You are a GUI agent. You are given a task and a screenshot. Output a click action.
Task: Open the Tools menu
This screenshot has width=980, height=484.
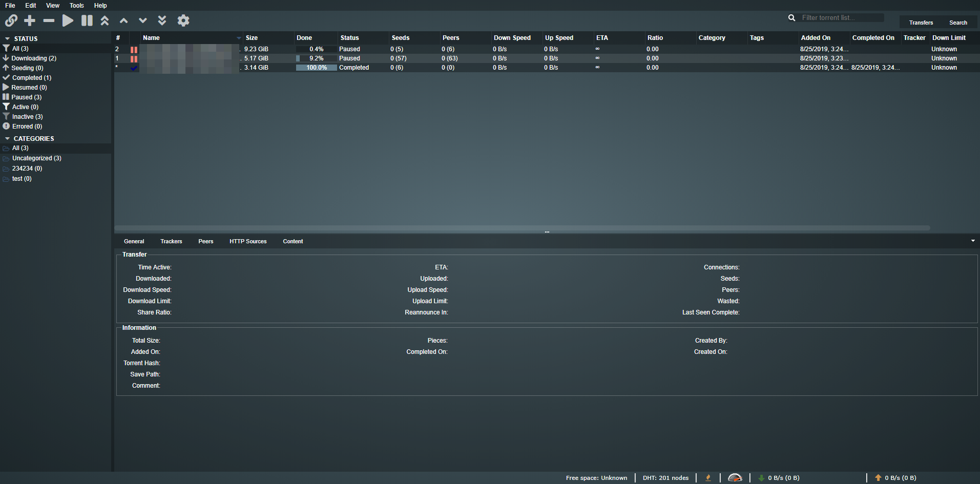click(x=76, y=6)
